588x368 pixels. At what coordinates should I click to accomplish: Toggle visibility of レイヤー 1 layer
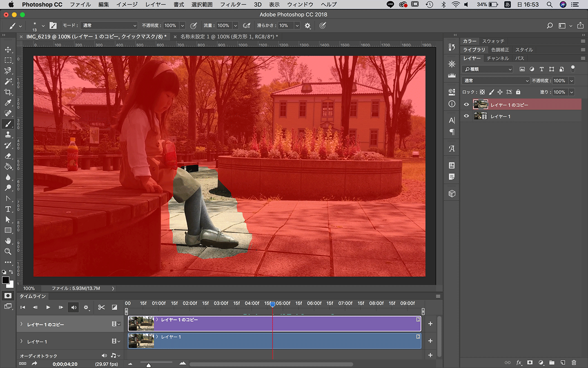pyautogui.click(x=466, y=116)
